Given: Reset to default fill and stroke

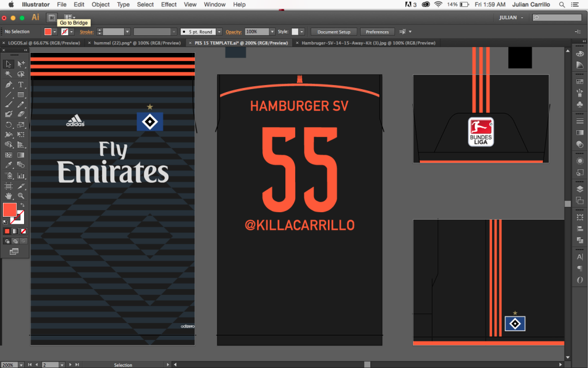Looking at the screenshot, I should click(5, 223).
